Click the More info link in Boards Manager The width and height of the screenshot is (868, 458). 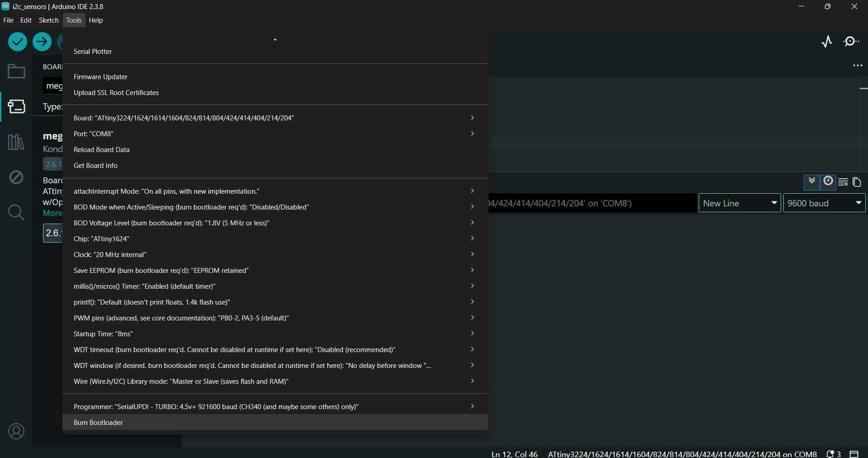[53, 213]
